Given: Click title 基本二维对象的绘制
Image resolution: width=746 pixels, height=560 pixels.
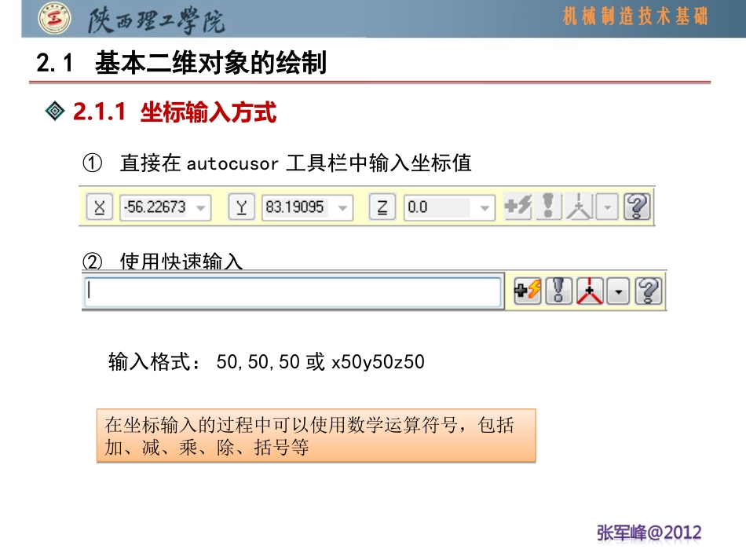Looking at the screenshot, I should pyautogui.click(x=210, y=62).
